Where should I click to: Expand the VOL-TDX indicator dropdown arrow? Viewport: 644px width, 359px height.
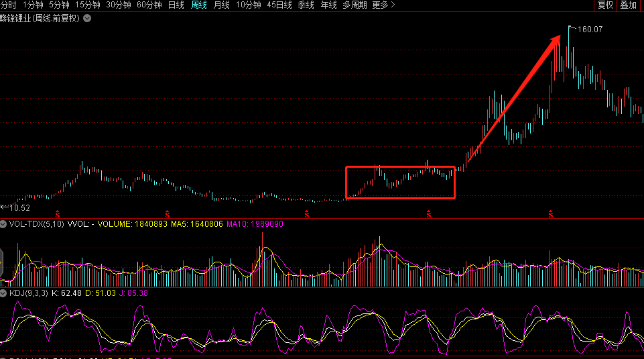[x=3, y=224]
